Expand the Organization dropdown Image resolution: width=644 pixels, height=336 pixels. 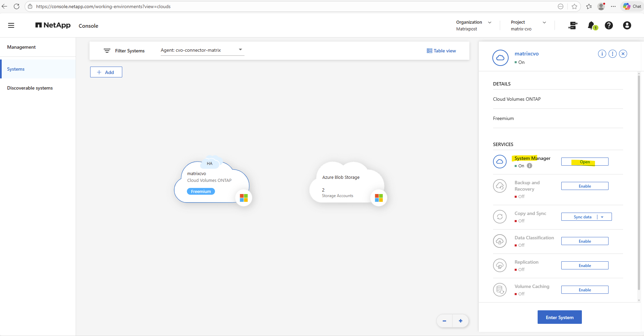(x=489, y=22)
